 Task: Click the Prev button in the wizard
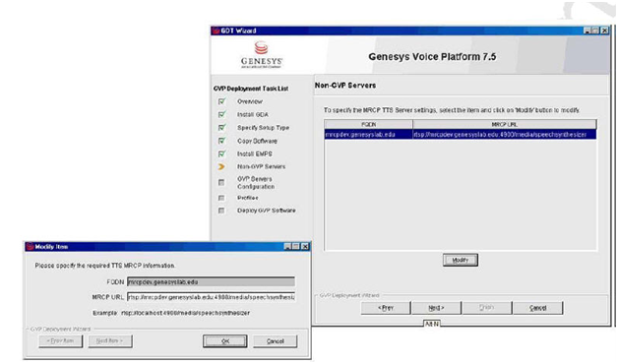pos(386,308)
